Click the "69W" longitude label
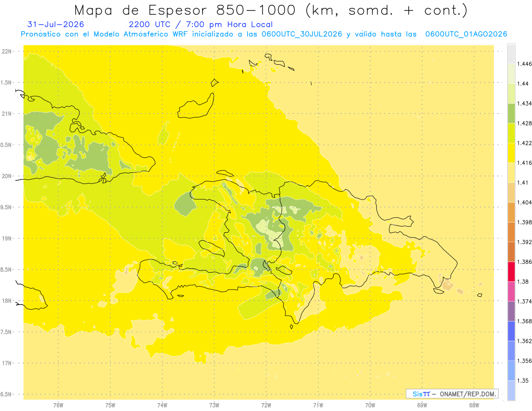This screenshot has width=532, height=411. (x=422, y=405)
